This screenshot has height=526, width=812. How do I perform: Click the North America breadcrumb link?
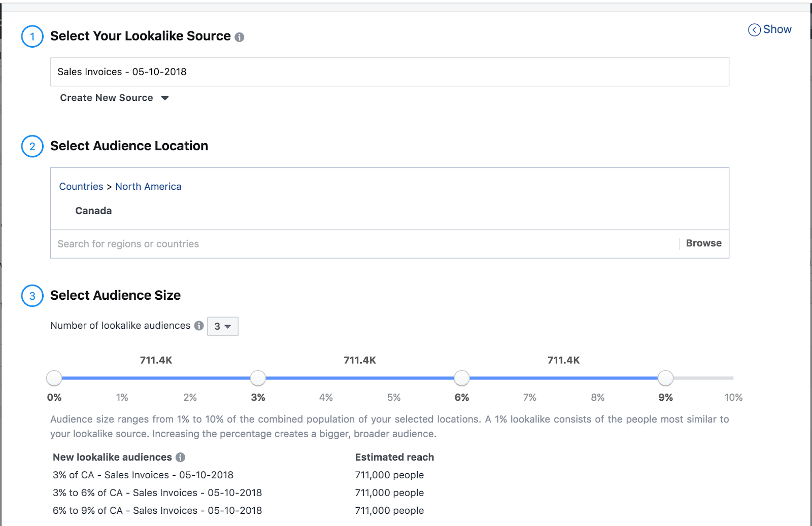(x=148, y=187)
